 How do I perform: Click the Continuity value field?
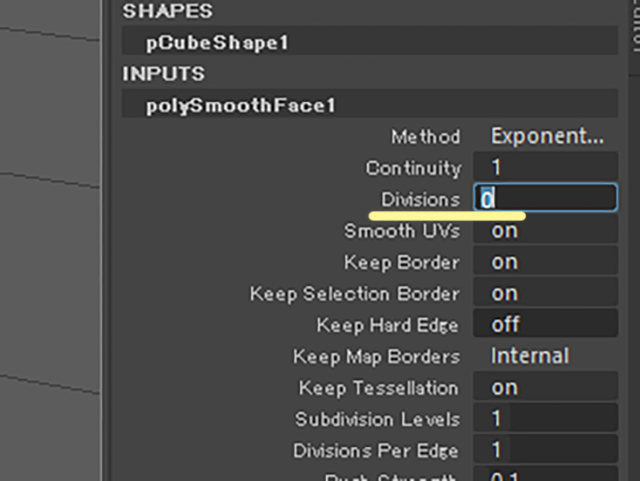(545, 167)
